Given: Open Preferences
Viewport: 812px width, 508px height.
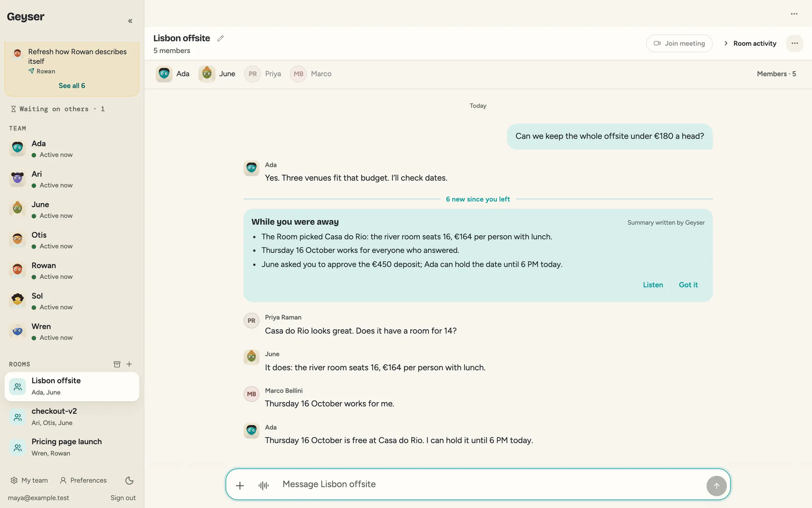Looking at the screenshot, I should (x=83, y=480).
